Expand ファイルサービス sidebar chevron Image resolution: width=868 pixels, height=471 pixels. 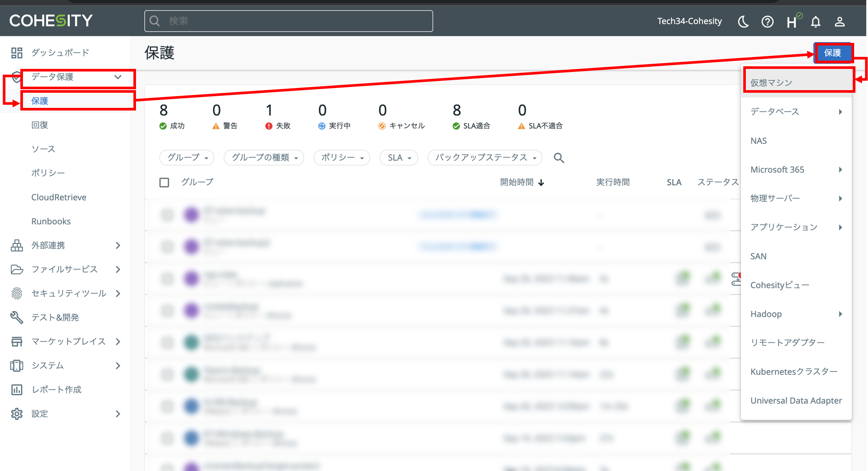pos(118,270)
